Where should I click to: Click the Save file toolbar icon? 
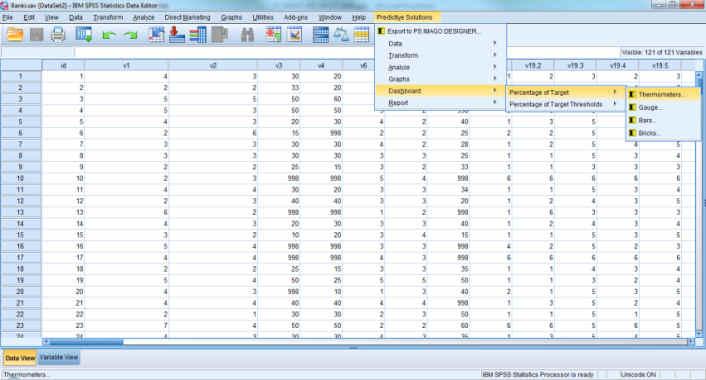(x=36, y=35)
